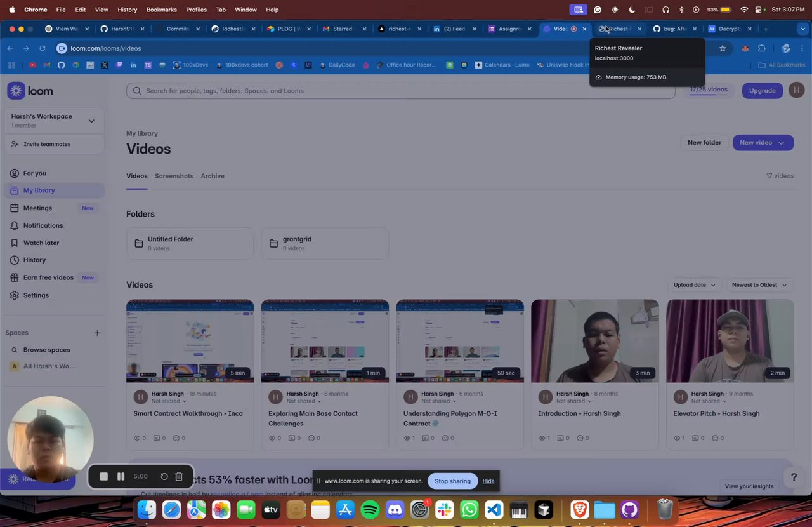Switch to the bug: After GitHub tab
812x527 pixels.
pyautogui.click(x=675, y=29)
